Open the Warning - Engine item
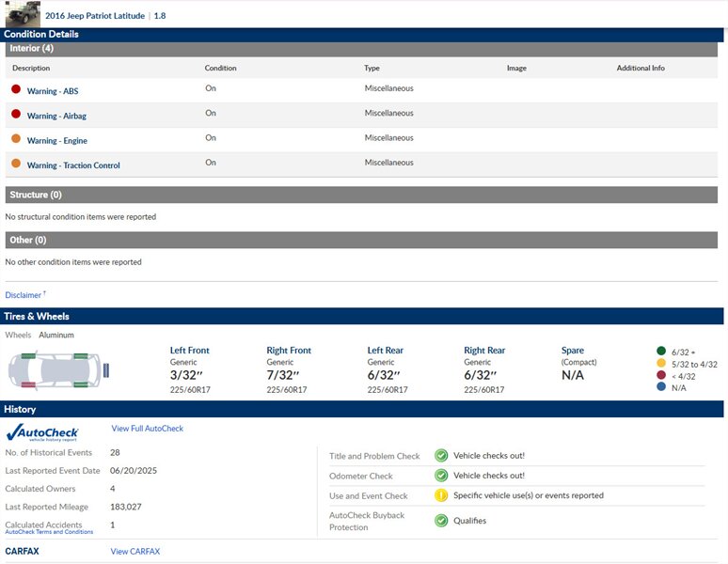 point(57,141)
